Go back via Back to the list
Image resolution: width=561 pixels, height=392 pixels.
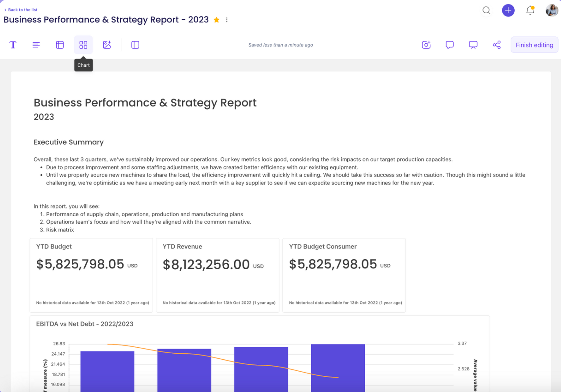pos(21,10)
